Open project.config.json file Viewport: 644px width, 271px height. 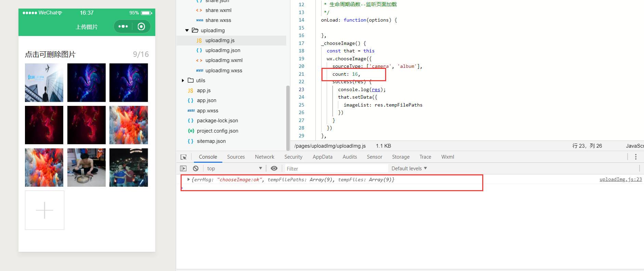pyautogui.click(x=218, y=131)
